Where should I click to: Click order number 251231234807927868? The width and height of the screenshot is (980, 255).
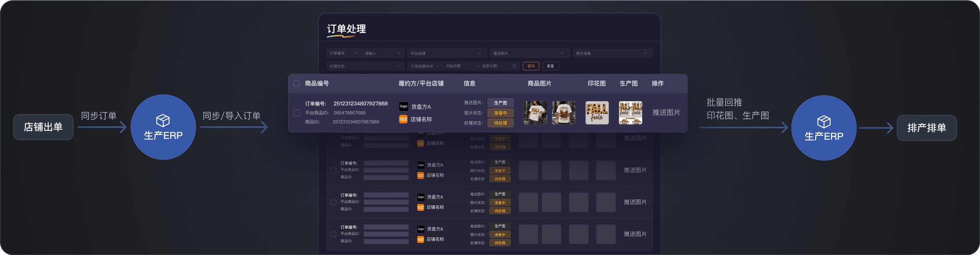tap(361, 104)
